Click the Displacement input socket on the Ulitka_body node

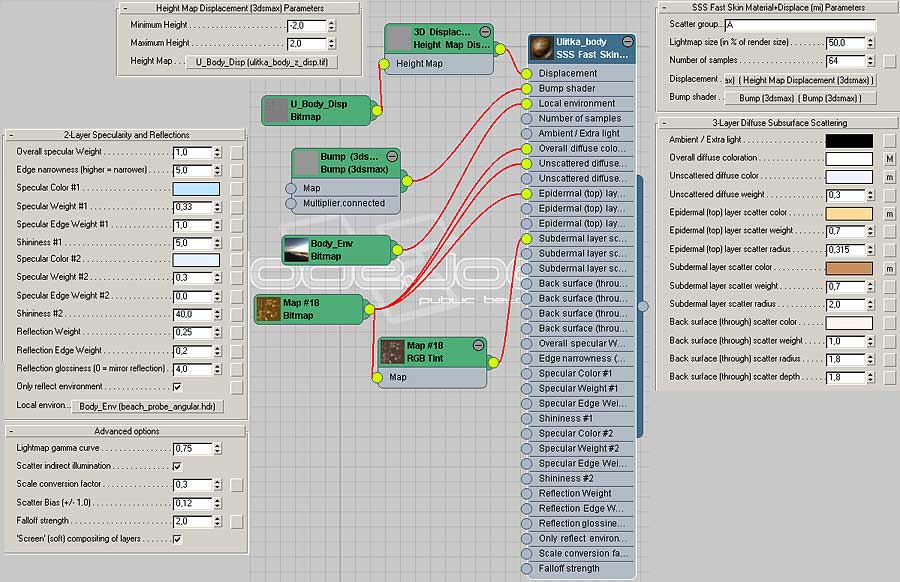pos(528,73)
